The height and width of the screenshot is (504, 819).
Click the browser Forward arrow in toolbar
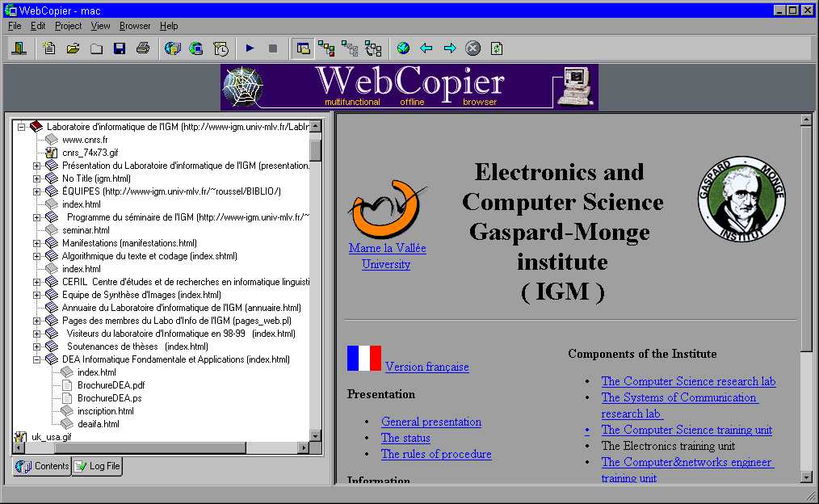click(450, 48)
